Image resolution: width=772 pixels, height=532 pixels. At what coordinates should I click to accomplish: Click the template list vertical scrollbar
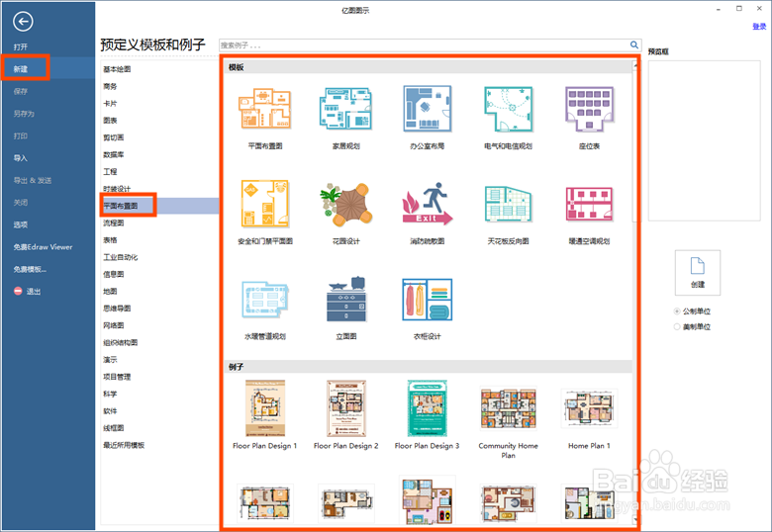[x=635, y=293]
